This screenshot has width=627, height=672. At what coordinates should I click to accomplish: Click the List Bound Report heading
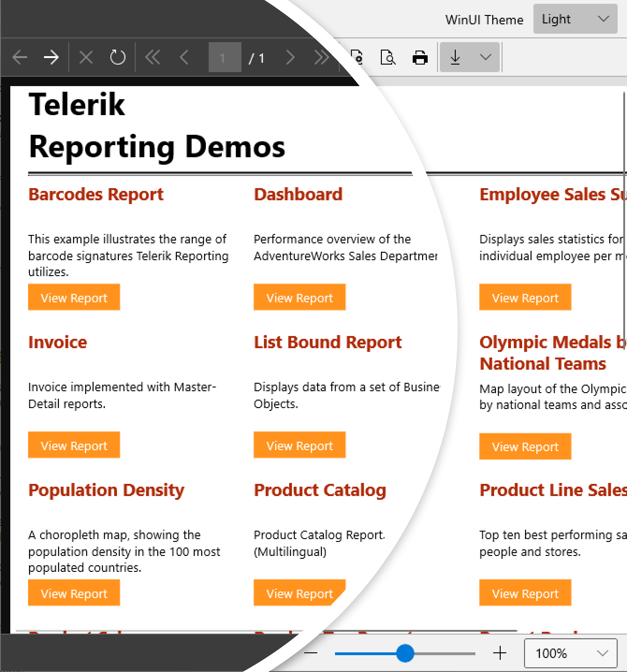coord(328,343)
